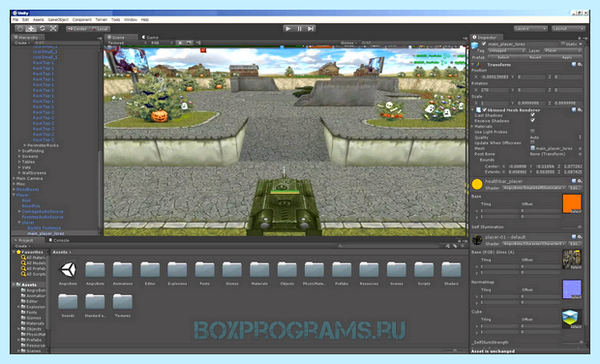Click the Cube texture thumbnail swatch
600x364 pixels.
pos(572,319)
